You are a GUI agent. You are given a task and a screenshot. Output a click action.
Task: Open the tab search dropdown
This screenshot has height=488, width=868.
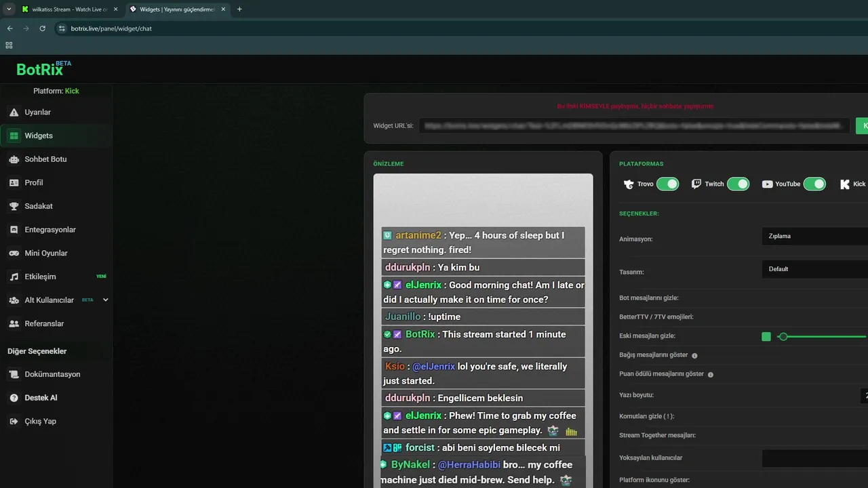pyautogui.click(x=8, y=9)
